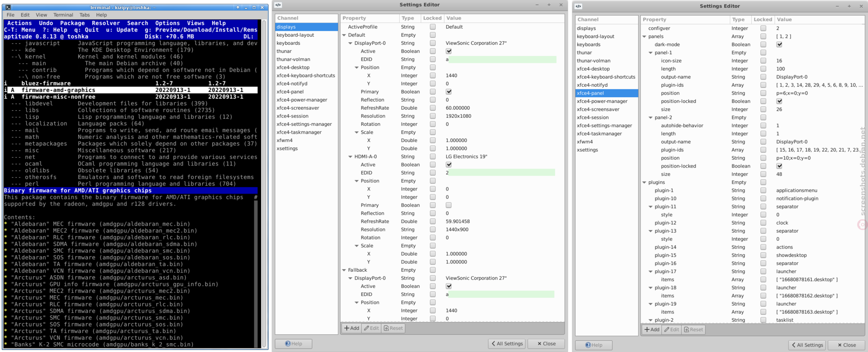Image resolution: width=868 pixels, height=352 pixels.
Task: Click the All Settings back arrow in xfce4-panel Settings Editor
Action: [x=794, y=345]
